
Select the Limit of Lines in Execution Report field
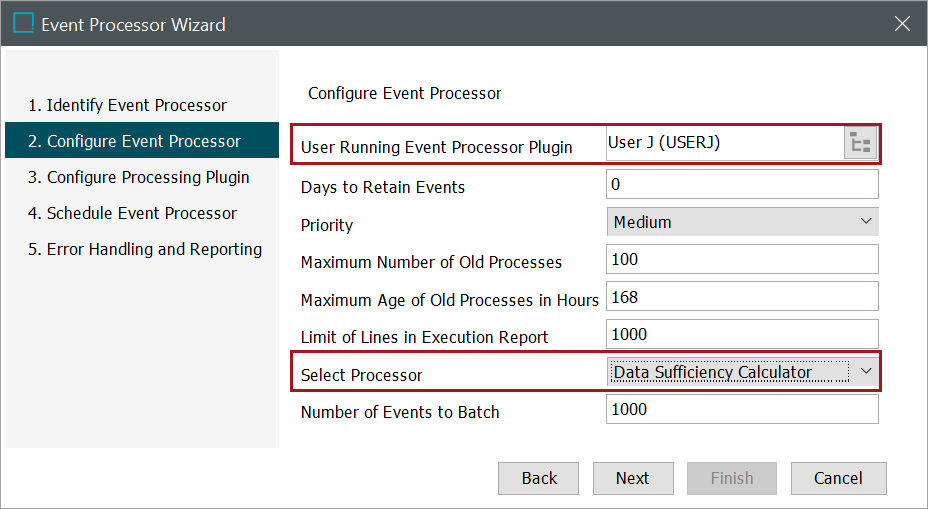click(742, 335)
